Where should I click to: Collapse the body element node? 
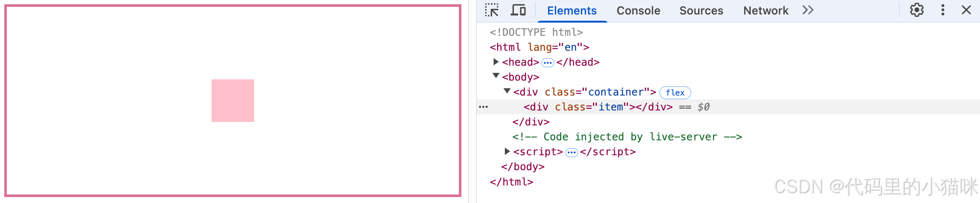point(496,76)
